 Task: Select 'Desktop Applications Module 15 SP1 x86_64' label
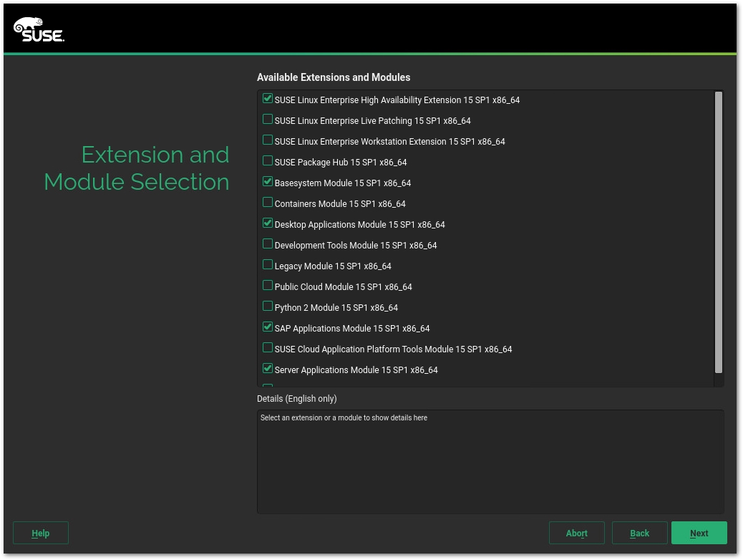(359, 225)
